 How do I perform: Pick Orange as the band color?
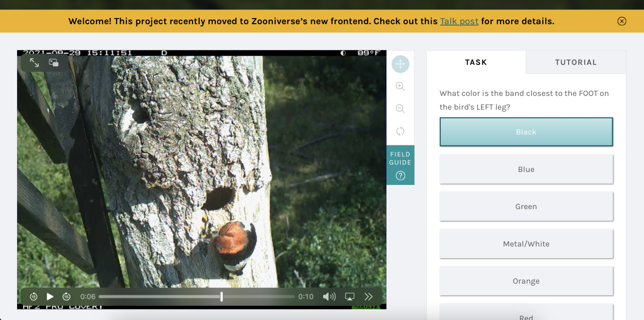pyautogui.click(x=526, y=281)
